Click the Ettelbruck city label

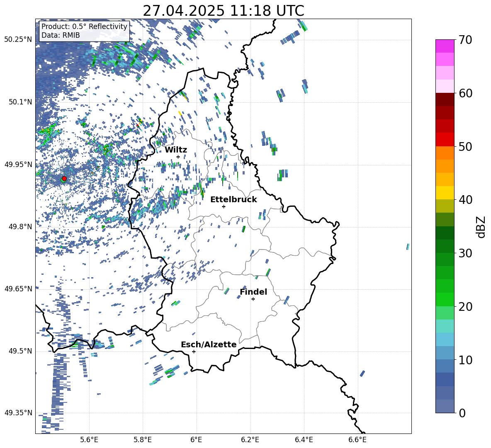[x=233, y=200]
